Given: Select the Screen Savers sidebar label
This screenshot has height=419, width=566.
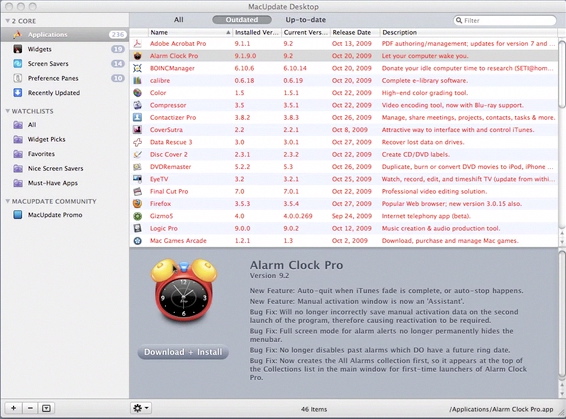Looking at the screenshot, I should click(x=48, y=64).
